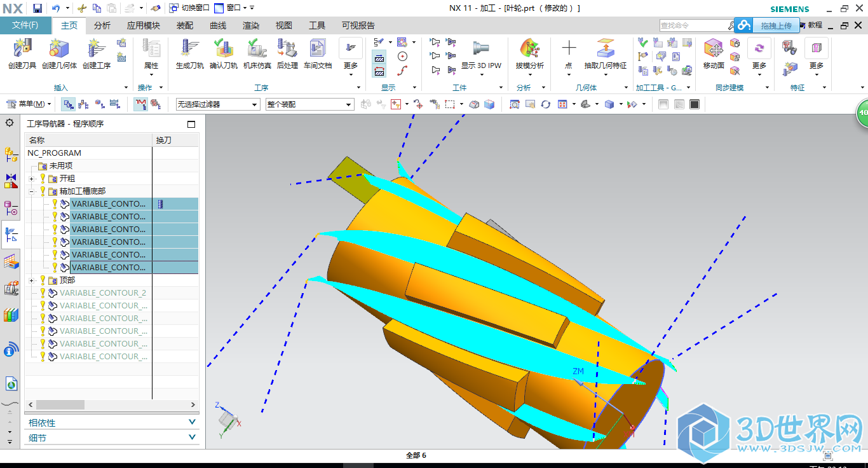Click the navigator horizontal scrollbar thumb
This screenshot has height=468, width=868.
(60, 405)
